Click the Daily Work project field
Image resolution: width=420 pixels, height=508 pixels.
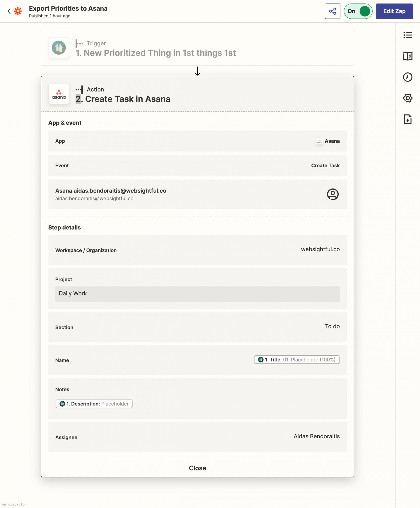coord(197,294)
